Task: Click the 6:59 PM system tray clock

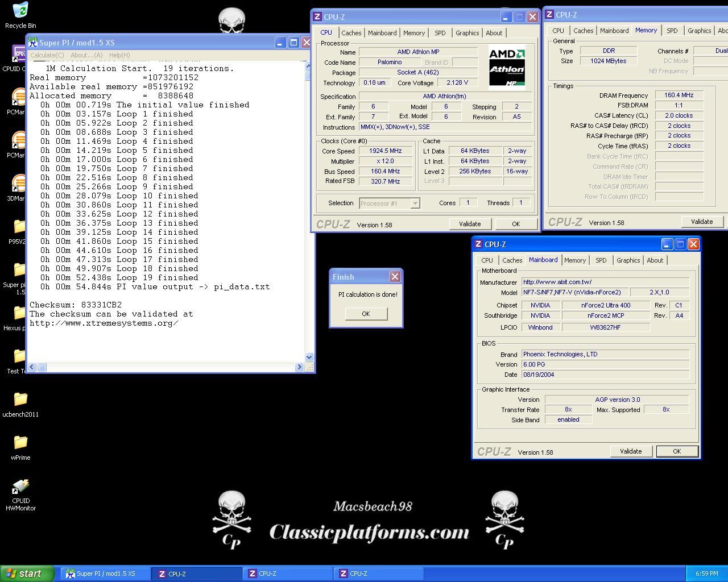Action: point(706,574)
